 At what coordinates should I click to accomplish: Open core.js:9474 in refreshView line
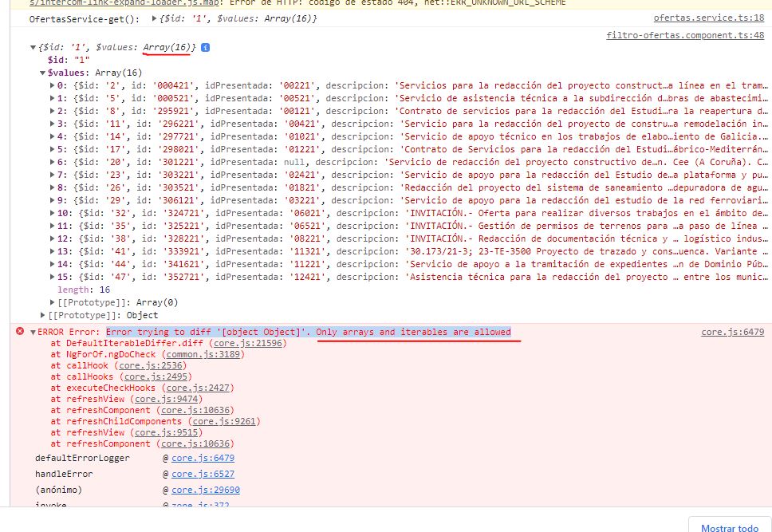point(167,399)
